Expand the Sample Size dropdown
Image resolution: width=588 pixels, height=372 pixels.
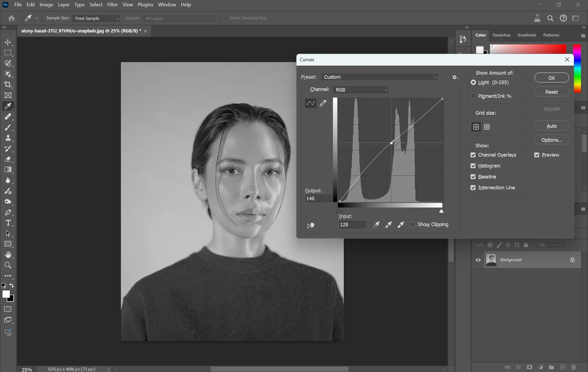pyautogui.click(x=96, y=18)
